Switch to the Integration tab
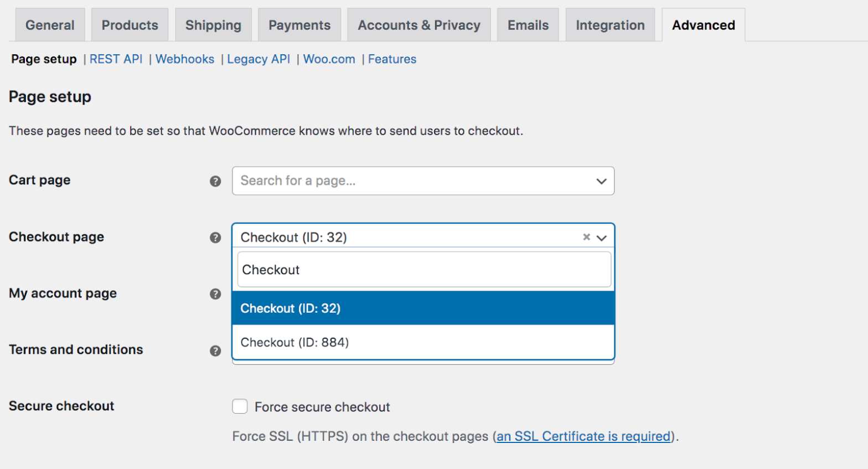This screenshot has height=469, width=868. point(609,24)
